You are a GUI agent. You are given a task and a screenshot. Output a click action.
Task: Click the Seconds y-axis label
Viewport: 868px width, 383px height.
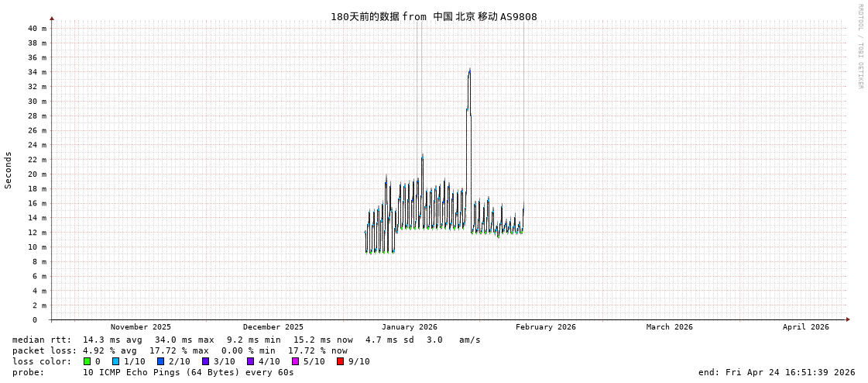(9, 170)
